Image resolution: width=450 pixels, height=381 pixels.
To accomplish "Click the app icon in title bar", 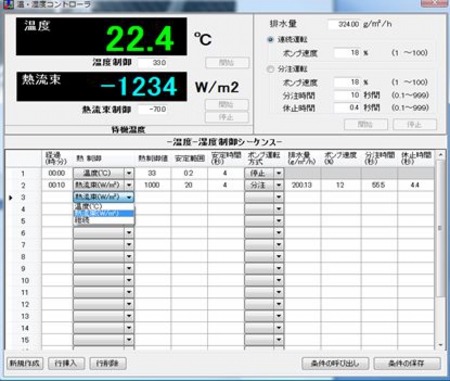I will [x=8, y=5].
